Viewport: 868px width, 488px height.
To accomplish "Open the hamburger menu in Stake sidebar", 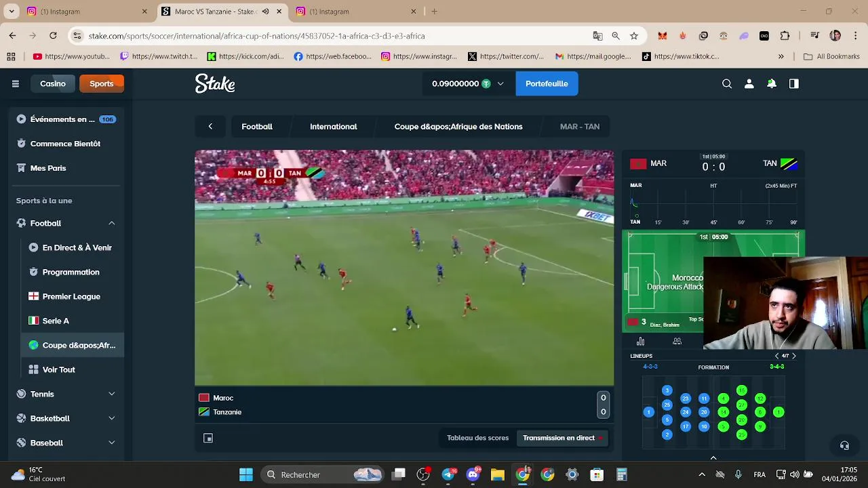I will point(16,83).
